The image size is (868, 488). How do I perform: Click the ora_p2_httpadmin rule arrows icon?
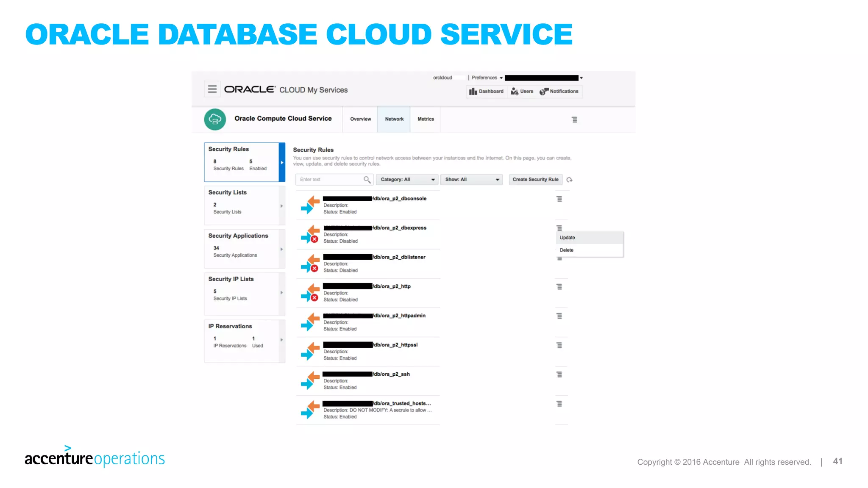click(x=310, y=322)
